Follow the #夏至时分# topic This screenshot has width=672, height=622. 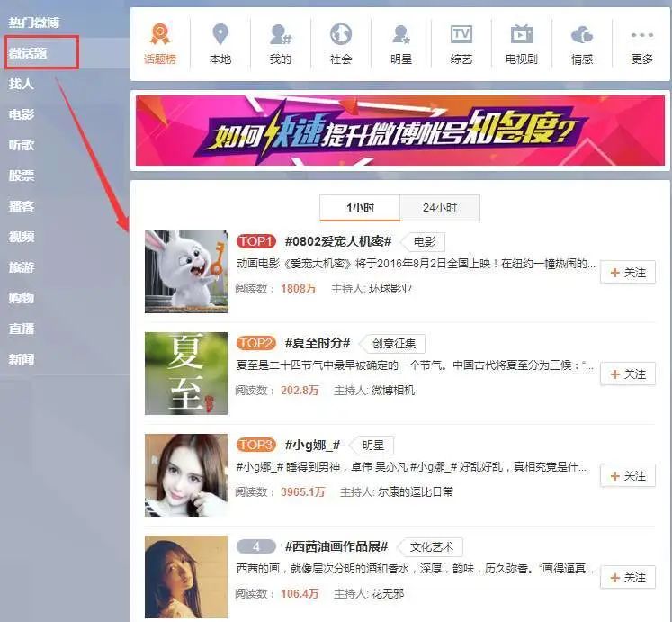pos(628,374)
